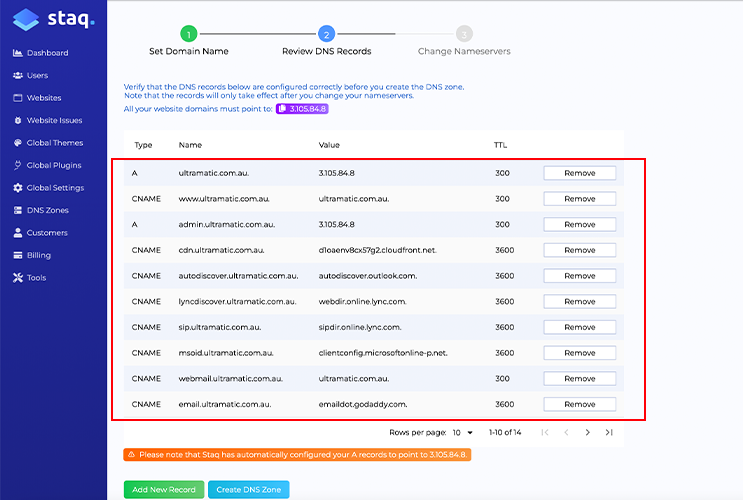743x500 pixels.
Task: Remove the cdn.ultramatic.com.au. record
Action: coord(580,250)
